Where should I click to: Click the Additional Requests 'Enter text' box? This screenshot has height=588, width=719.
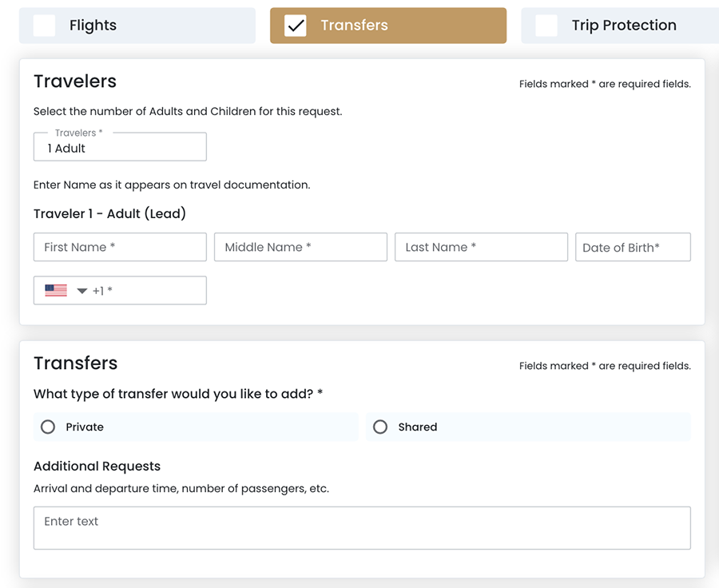tap(362, 528)
